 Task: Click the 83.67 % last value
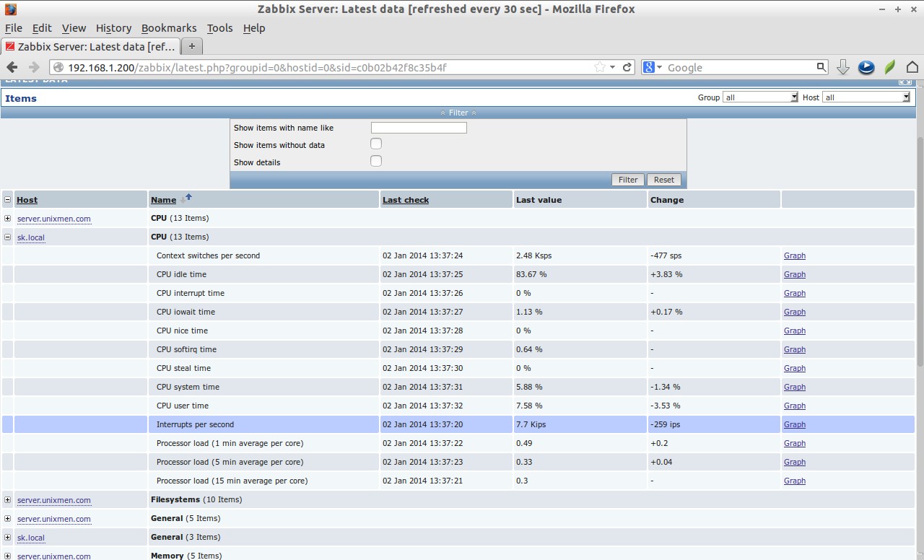coord(531,274)
